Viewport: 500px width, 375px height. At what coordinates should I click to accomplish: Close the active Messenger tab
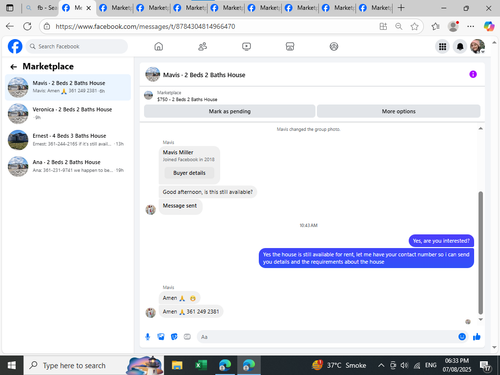coord(89,8)
